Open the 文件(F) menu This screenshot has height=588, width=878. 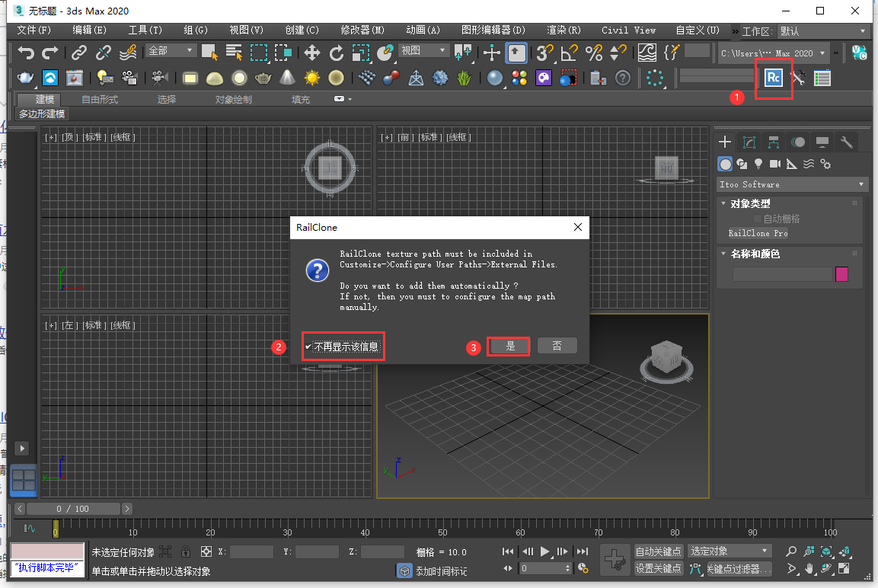tap(34, 30)
